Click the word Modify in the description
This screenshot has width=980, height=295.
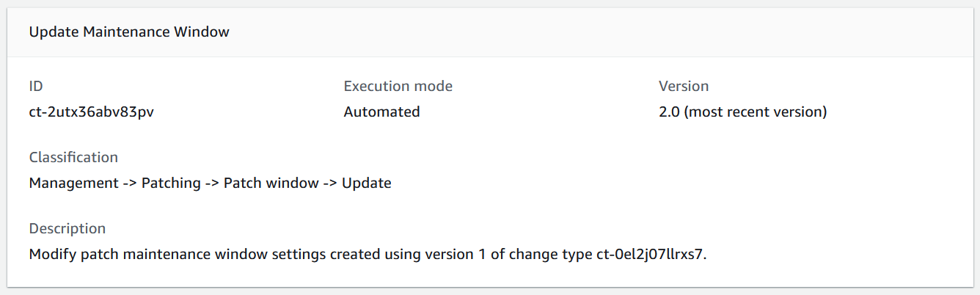50,255
